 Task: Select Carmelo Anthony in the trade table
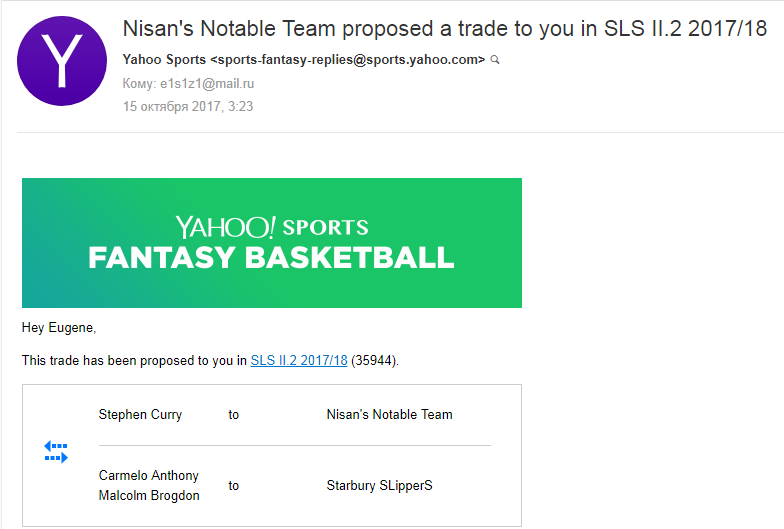click(148, 476)
